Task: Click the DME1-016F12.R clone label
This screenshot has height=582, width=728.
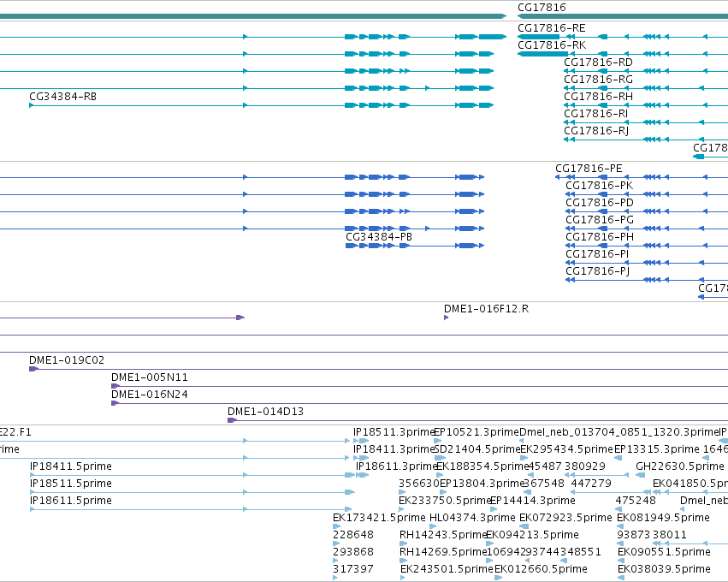Action: coord(486,309)
